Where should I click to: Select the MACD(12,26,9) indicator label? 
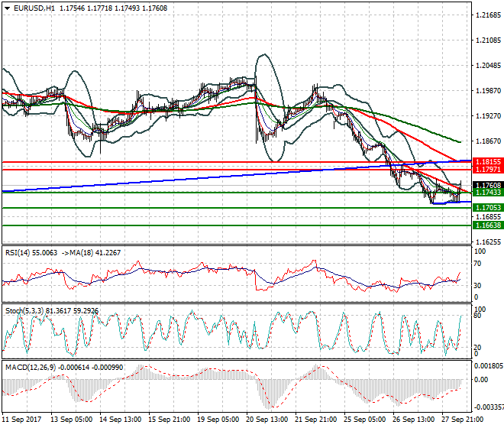pyautogui.click(x=31, y=368)
